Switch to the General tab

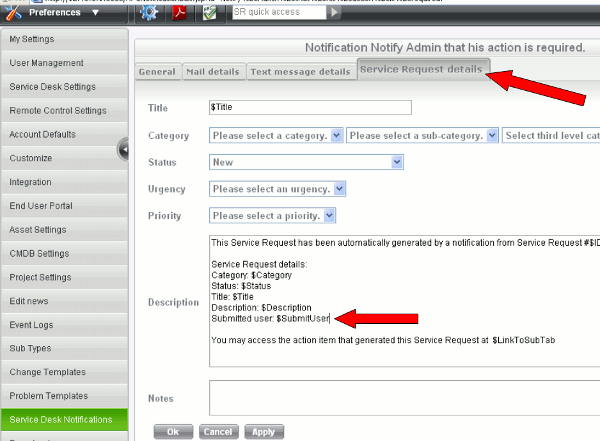coord(157,72)
